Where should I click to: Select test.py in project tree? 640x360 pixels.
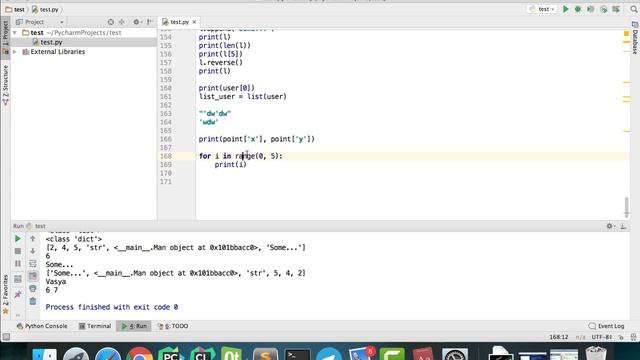point(51,42)
